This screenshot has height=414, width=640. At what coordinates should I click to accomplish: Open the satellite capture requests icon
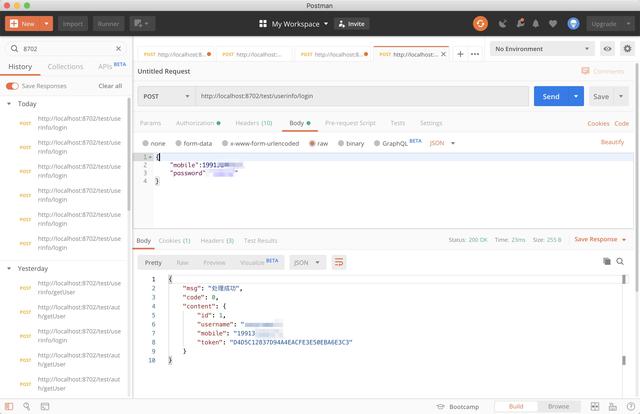(x=502, y=24)
